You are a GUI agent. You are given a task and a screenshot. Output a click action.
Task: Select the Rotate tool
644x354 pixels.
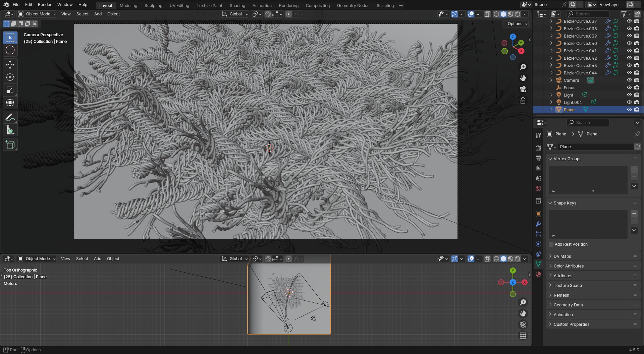[x=10, y=77]
